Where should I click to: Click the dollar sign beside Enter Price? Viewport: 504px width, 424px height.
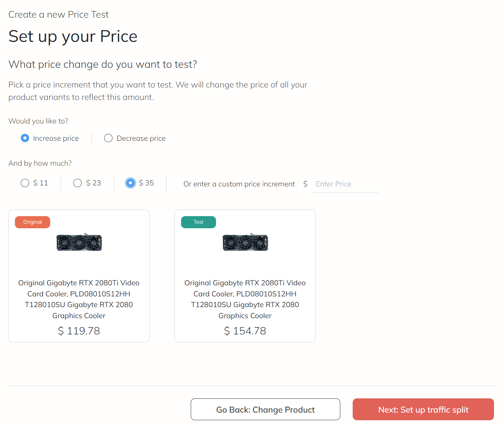[305, 184]
